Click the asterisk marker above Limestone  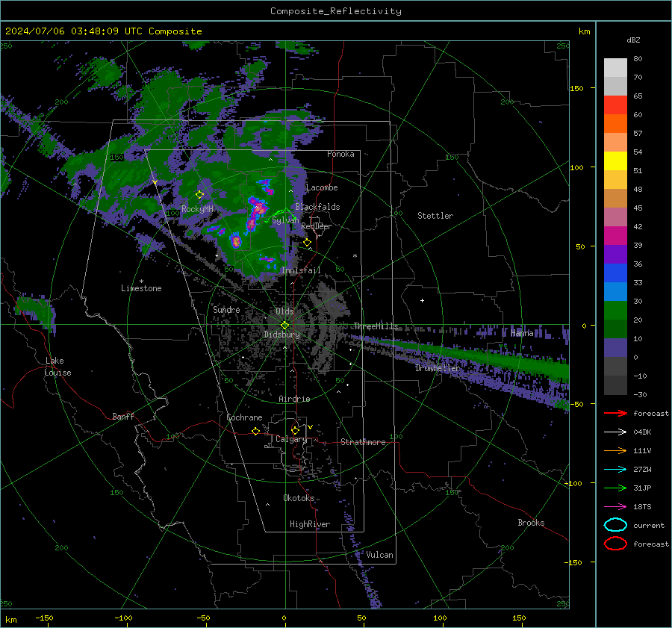[141, 282]
